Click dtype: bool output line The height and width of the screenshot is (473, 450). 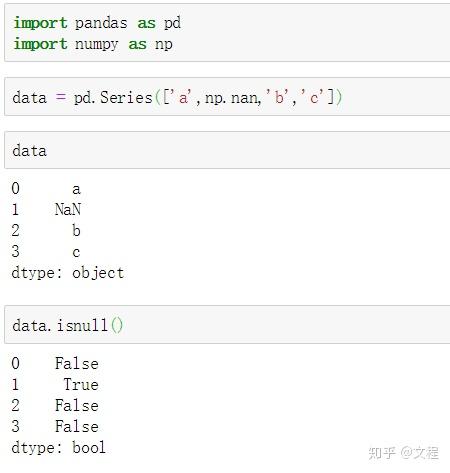point(59,448)
